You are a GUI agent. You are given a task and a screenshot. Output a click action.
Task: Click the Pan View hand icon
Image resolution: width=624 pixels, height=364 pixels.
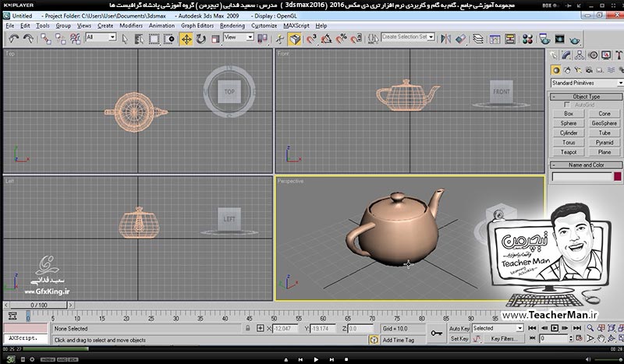click(601, 338)
